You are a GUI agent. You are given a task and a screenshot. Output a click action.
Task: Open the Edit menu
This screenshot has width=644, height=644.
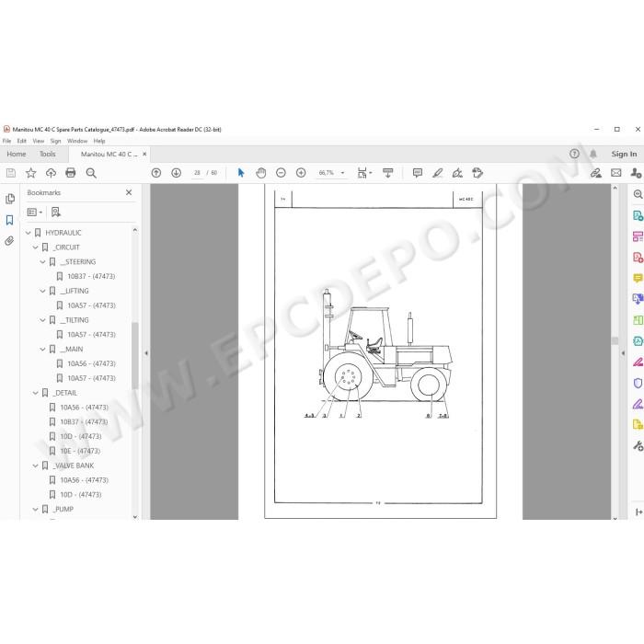click(x=22, y=141)
